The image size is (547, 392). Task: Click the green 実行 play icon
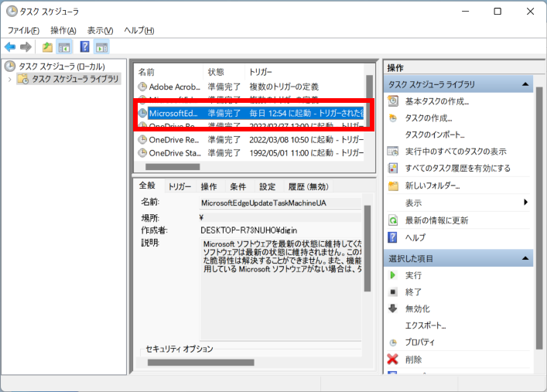pyautogui.click(x=393, y=275)
